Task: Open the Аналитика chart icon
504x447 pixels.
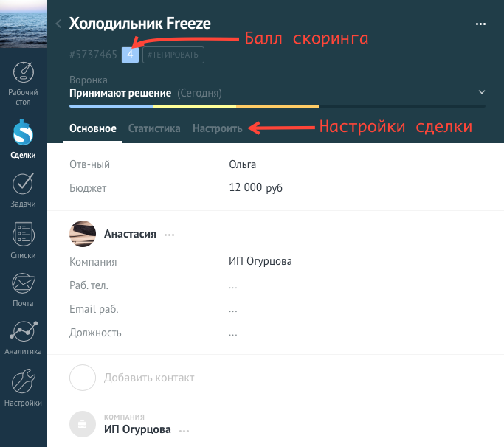Action: point(23,332)
